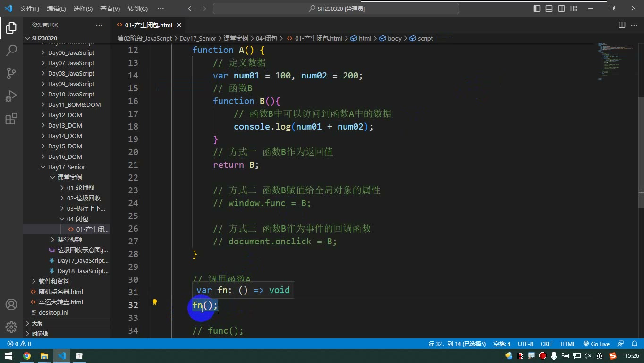The height and width of the screenshot is (363, 644).
Task: Click the script breadcrumb item
Action: click(421, 38)
